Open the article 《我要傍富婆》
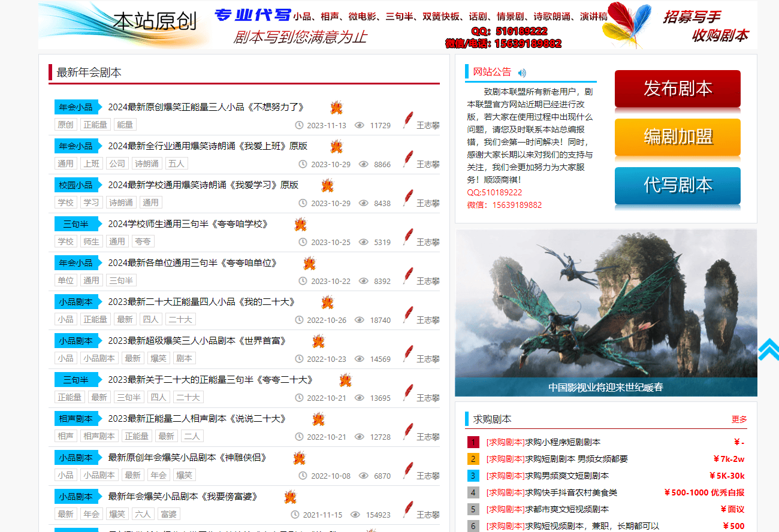This screenshot has height=532, width=779. click(x=182, y=497)
